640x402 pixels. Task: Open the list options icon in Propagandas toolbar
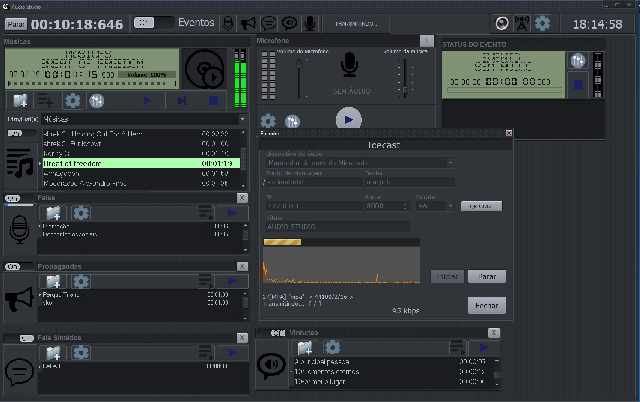205,281
